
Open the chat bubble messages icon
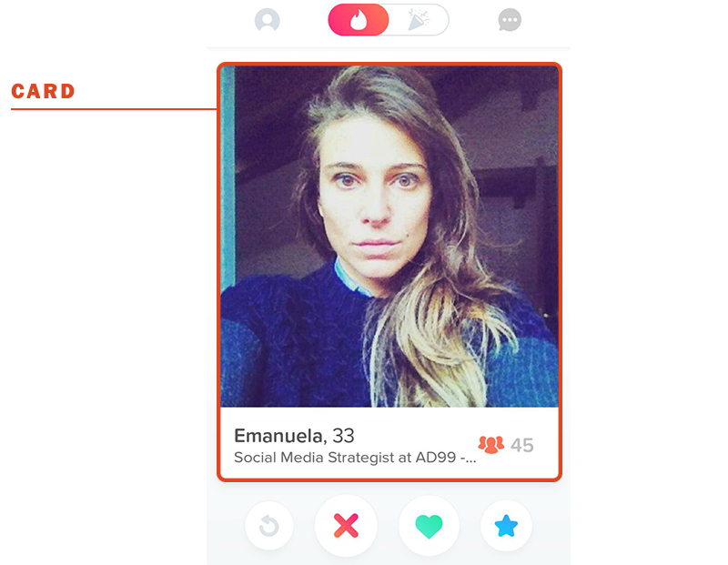(510, 20)
